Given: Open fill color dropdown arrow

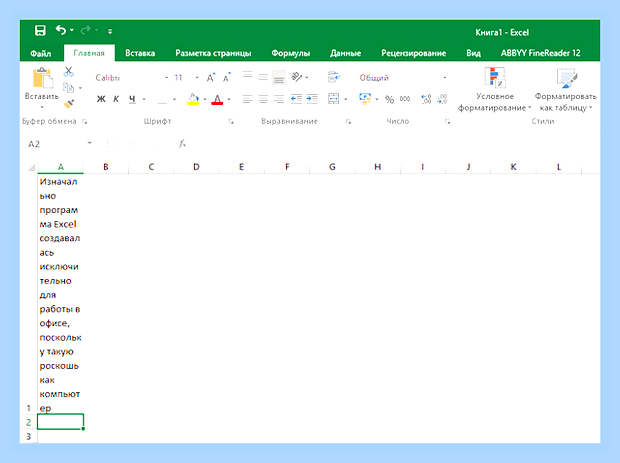Looking at the screenshot, I should pyautogui.click(x=205, y=99).
